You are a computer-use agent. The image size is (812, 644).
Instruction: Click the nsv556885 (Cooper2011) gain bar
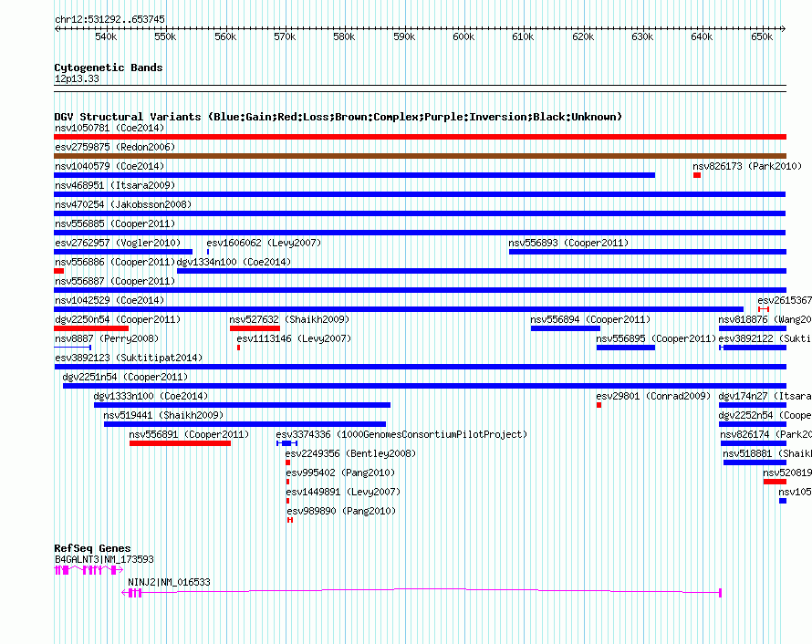(x=420, y=233)
